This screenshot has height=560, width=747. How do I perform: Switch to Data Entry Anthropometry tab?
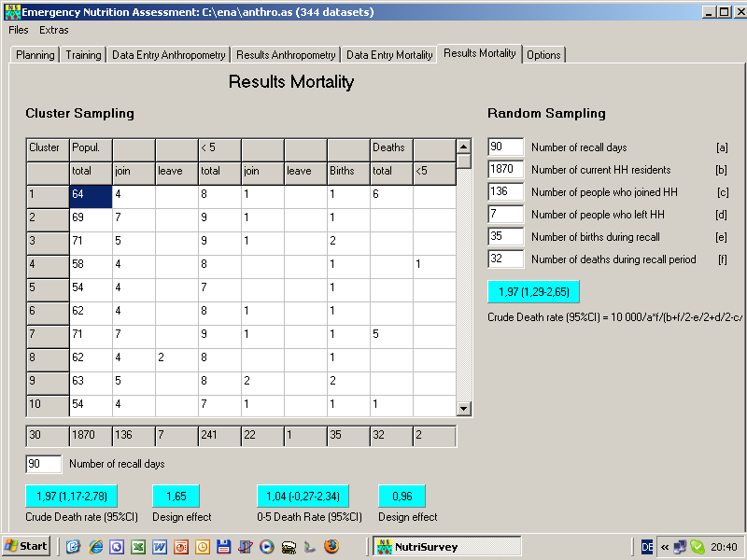point(168,55)
